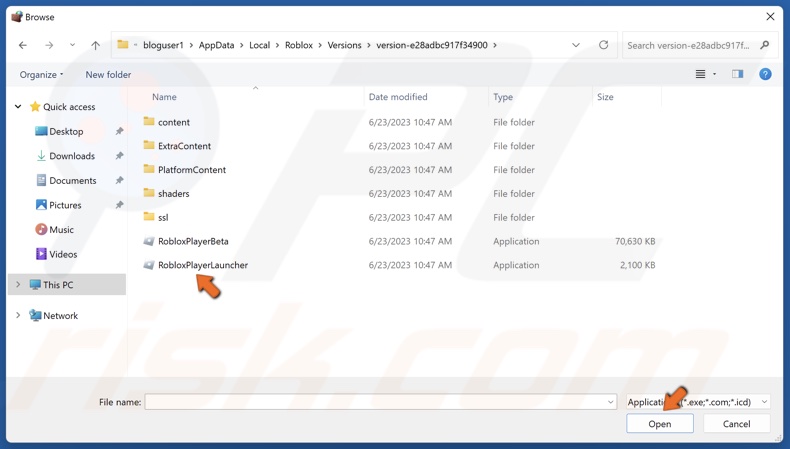Screen dimensions: 790x449
Task: Click the content folder icon
Action: (x=149, y=121)
